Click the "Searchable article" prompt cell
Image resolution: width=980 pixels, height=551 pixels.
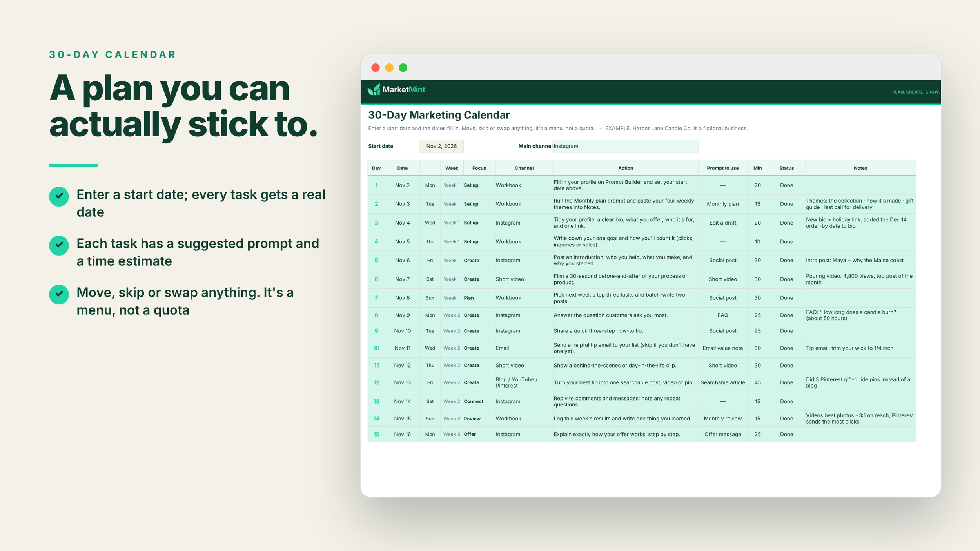[722, 383]
